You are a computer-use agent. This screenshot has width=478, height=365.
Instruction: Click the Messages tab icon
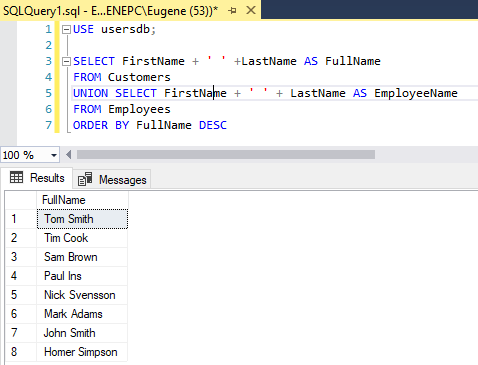tap(85, 179)
